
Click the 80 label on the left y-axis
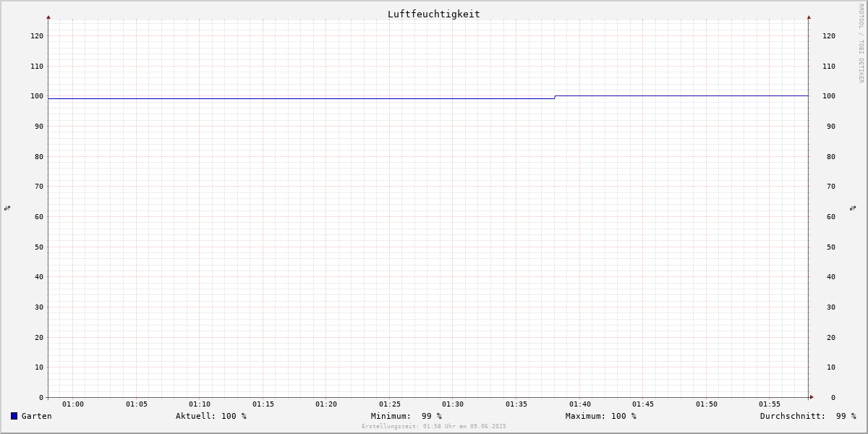click(39, 156)
